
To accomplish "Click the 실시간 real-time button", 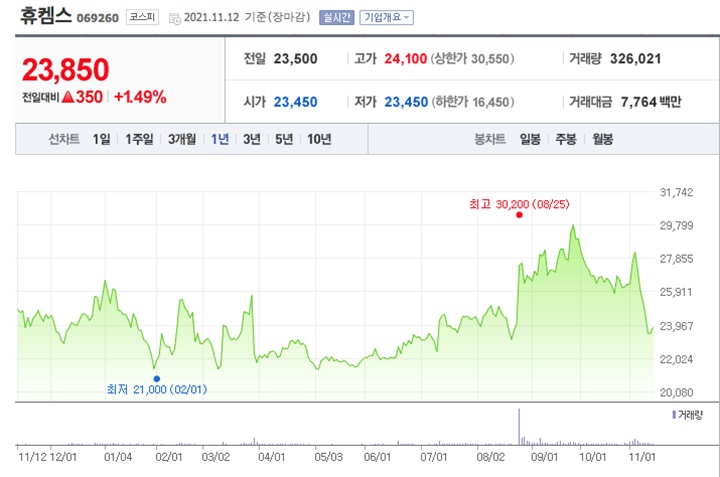I will click(337, 17).
